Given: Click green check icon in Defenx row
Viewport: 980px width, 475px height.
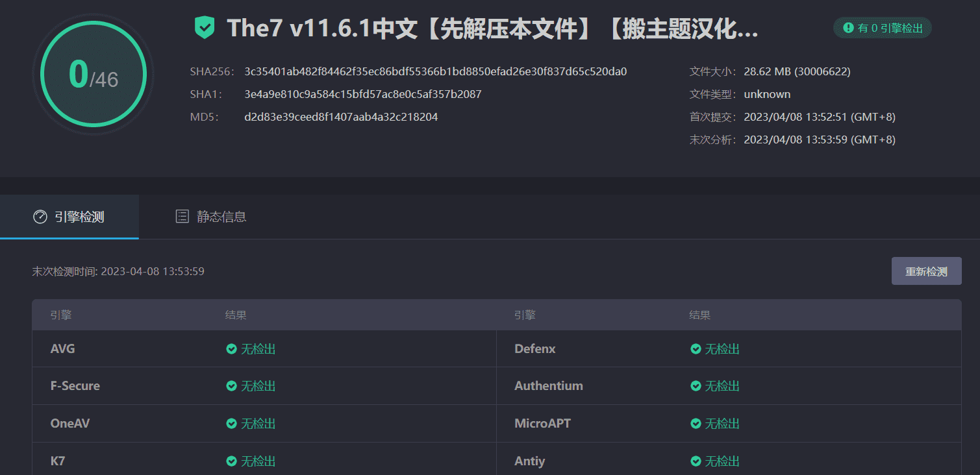Looking at the screenshot, I should (x=696, y=349).
